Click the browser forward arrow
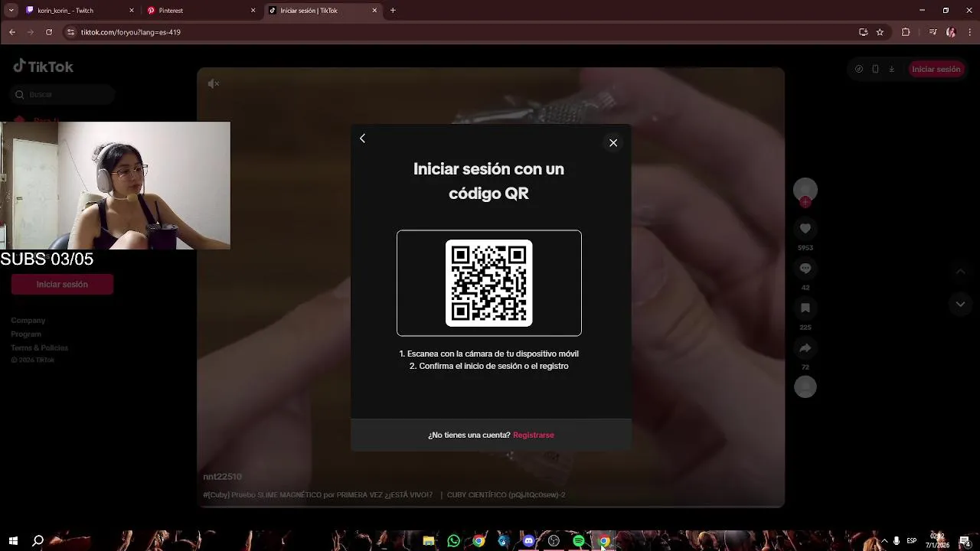Viewport: 980px width, 551px height. pos(31,32)
